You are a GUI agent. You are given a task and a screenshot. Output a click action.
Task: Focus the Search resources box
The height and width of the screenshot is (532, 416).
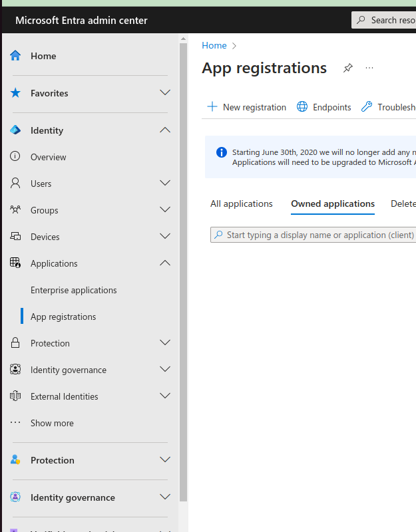tap(384, 20)
